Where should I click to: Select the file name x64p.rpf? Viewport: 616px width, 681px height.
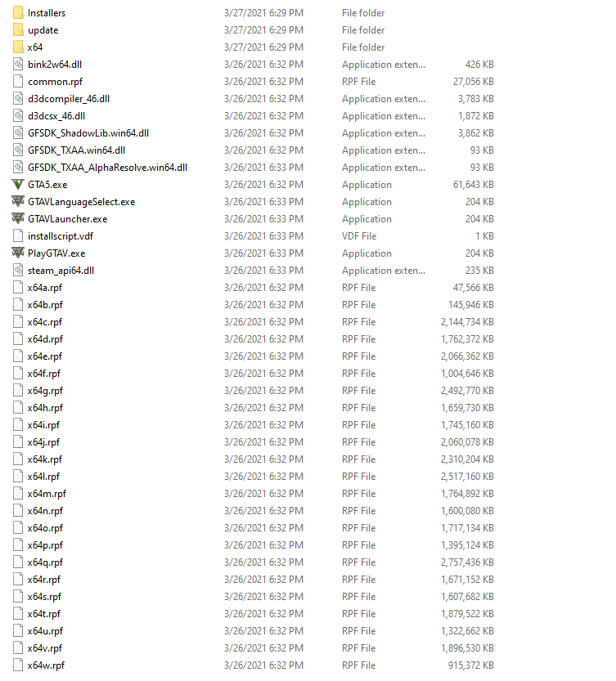[x=45, y=545]
